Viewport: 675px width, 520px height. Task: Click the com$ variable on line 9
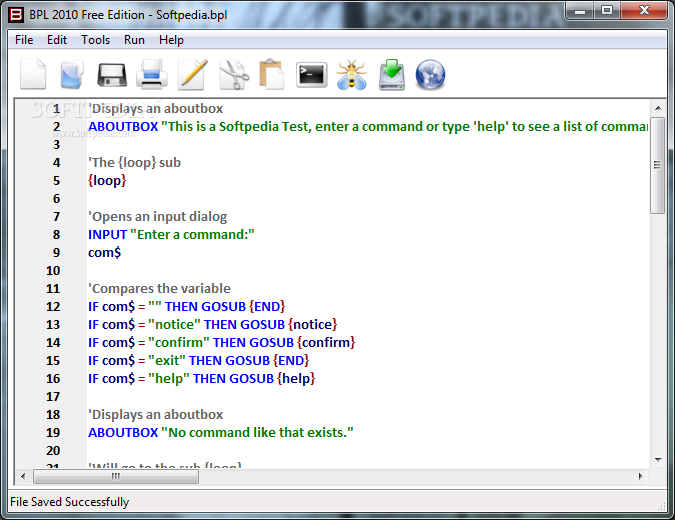click(105, 253)
